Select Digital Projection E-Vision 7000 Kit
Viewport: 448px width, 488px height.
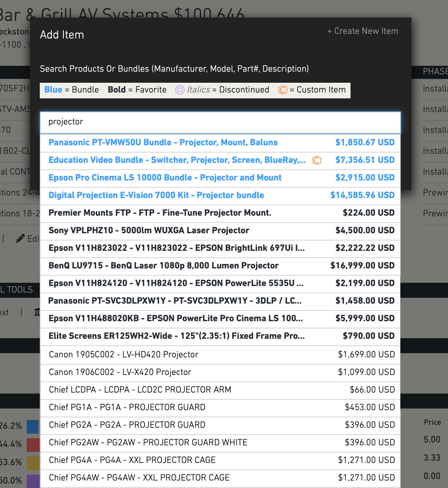click(220, 195)
